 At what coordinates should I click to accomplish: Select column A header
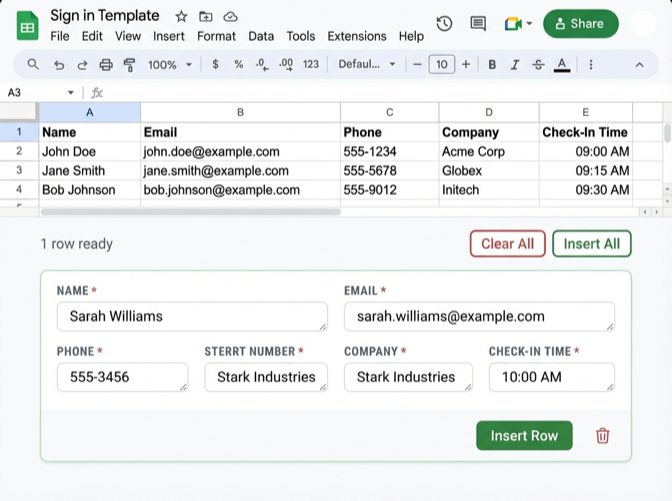90,112
